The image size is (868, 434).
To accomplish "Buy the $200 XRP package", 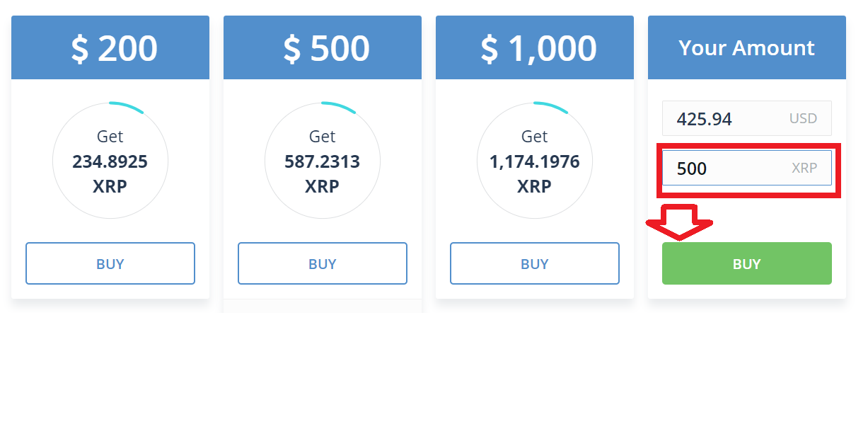I will [110, 263].
